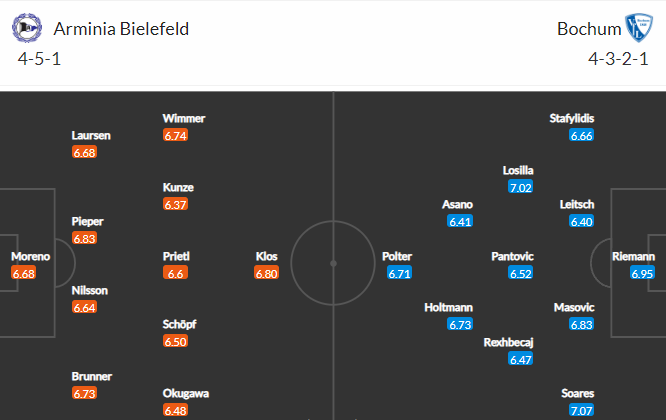Click Masovic's 6.83 rating badge
This screenshot has width=666, height=420.
(581, 325)
